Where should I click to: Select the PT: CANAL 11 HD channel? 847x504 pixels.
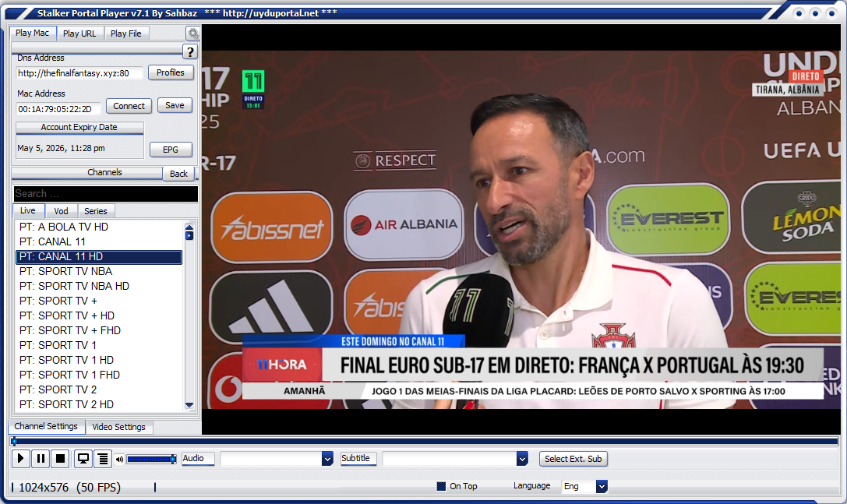[x=99, y=256]
